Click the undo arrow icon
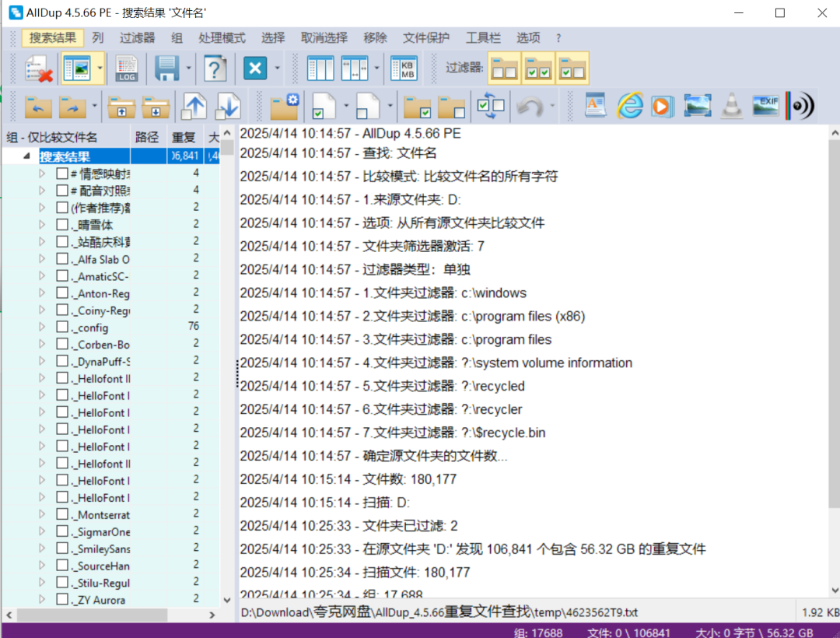Viewport: 840px width, 638px height. [x=530, y=106]
